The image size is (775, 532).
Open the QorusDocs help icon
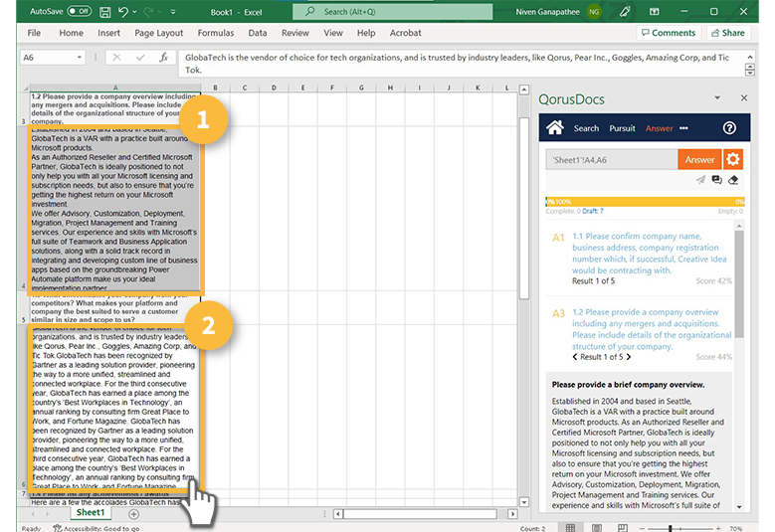728,128
